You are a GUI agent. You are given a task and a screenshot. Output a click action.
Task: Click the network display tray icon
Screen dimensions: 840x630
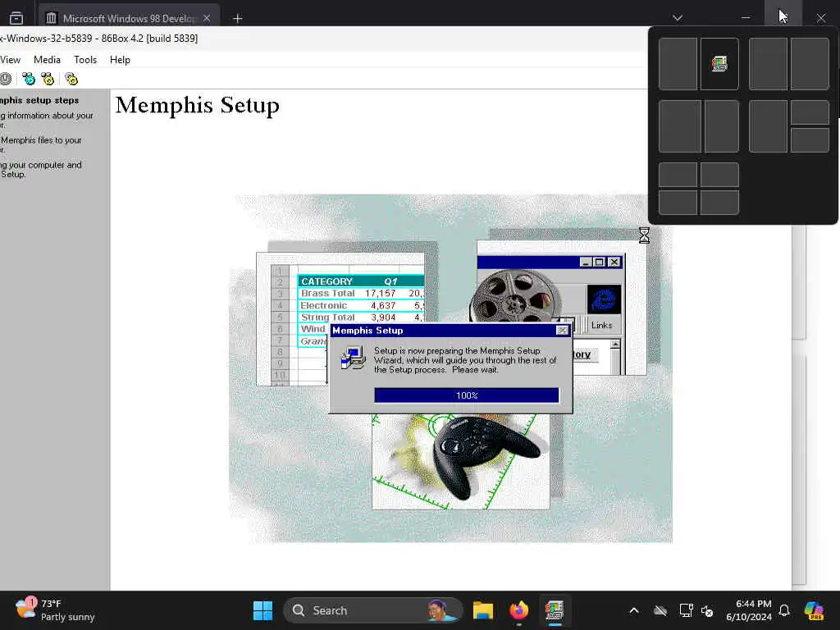[686, 610]
